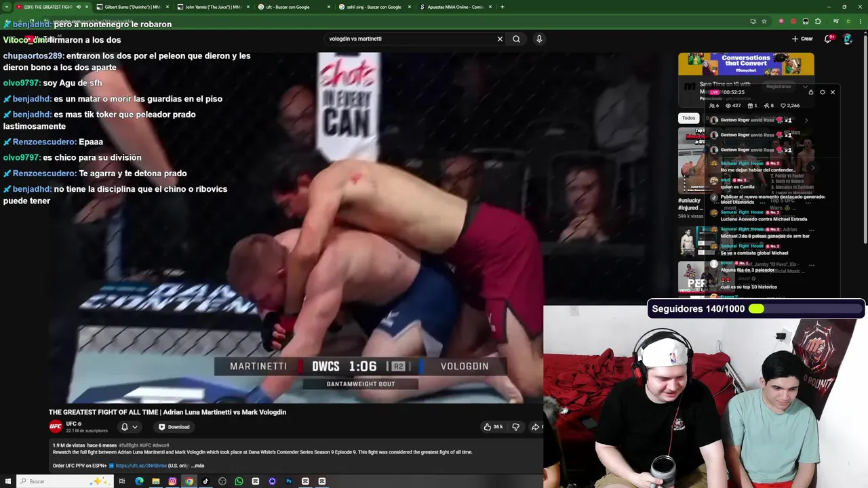Click the Download button under video
Image resolution: width=868 pixels, height=488 pixels.
coord(174,427)
